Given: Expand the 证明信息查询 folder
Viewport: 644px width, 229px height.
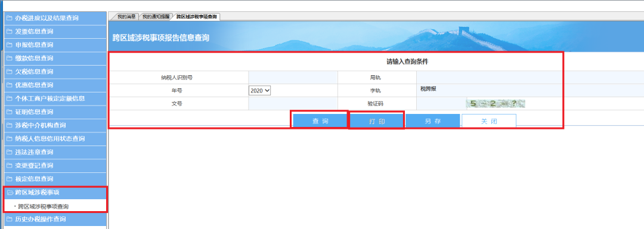Looking at the screenshot, I should pos(55,112).
